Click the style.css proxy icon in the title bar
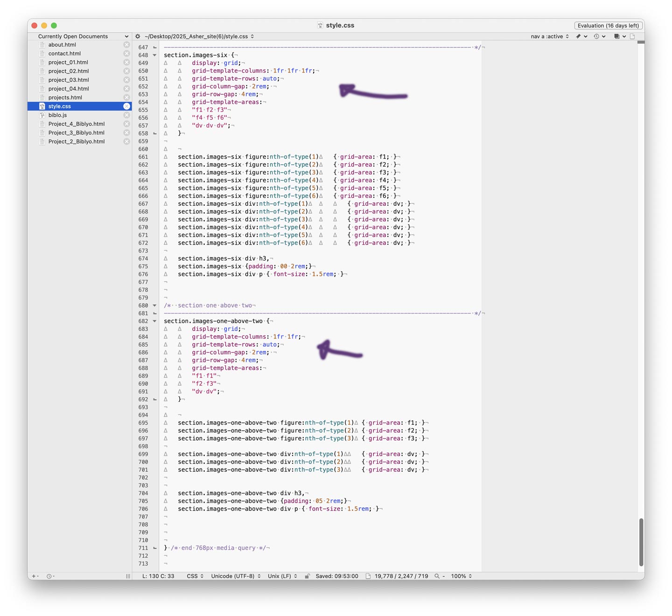Viewport: 672px width, 616px height. click(x=320, y=25)
